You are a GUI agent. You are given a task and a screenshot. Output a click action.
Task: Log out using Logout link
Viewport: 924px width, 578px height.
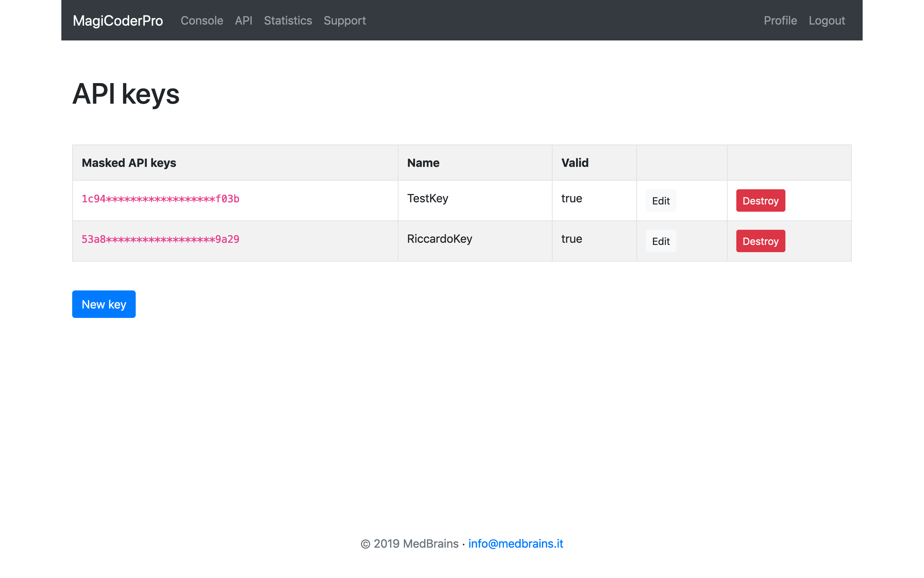(x=827, y=21)
